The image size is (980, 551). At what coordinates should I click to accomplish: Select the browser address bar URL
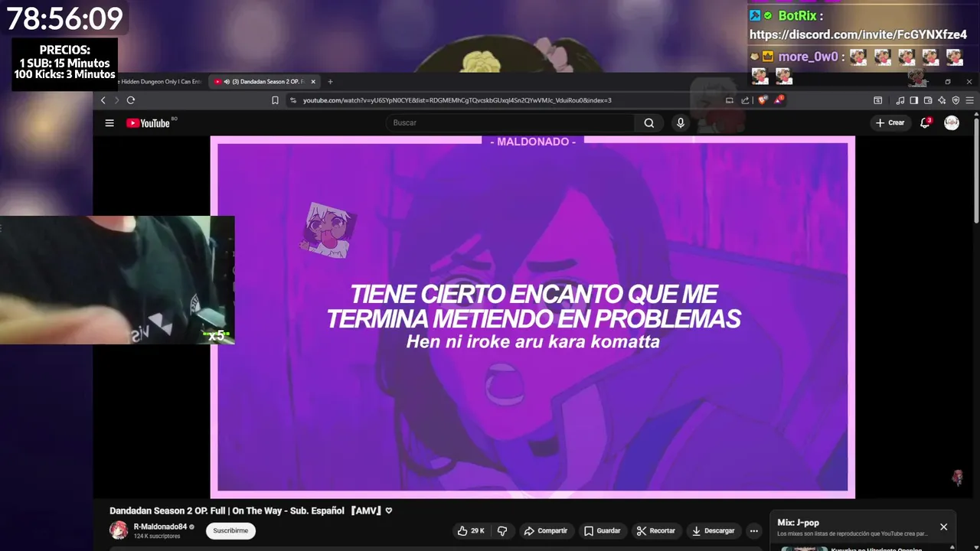click(x=457, y=100)
